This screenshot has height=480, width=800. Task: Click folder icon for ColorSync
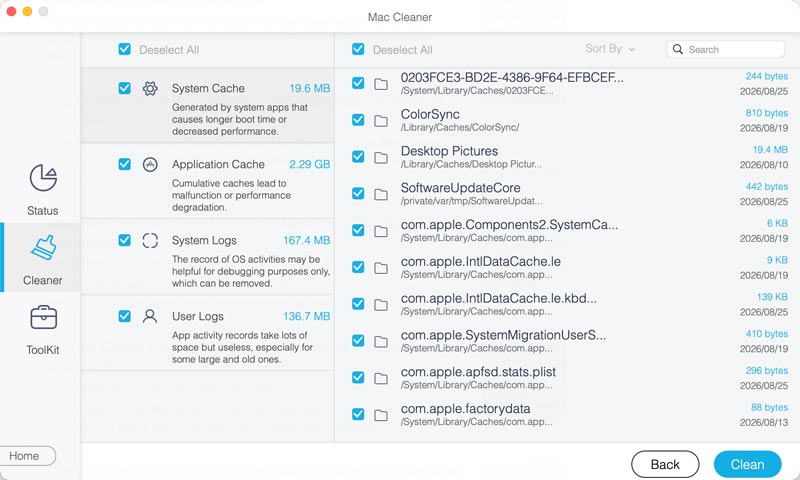(381, 121)
